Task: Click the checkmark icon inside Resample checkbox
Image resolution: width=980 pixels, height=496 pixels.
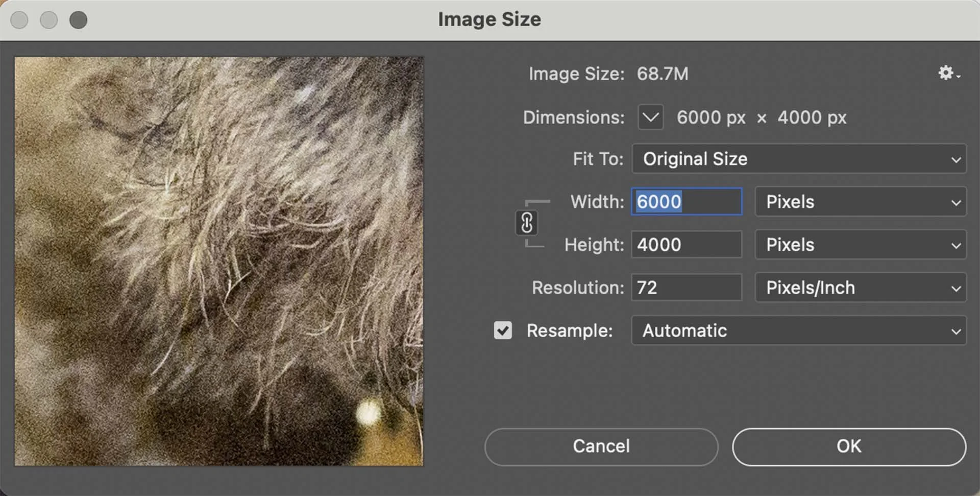Action: [x=502, y=330]
